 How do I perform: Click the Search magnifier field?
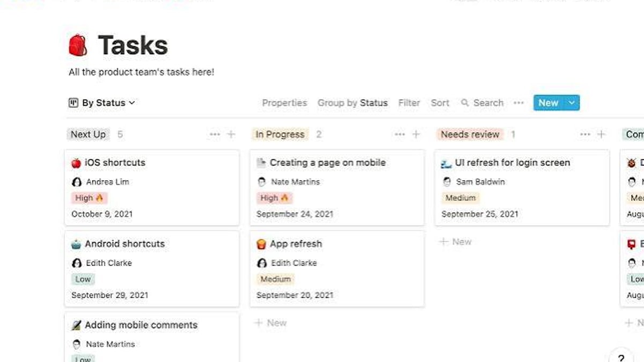482,102
